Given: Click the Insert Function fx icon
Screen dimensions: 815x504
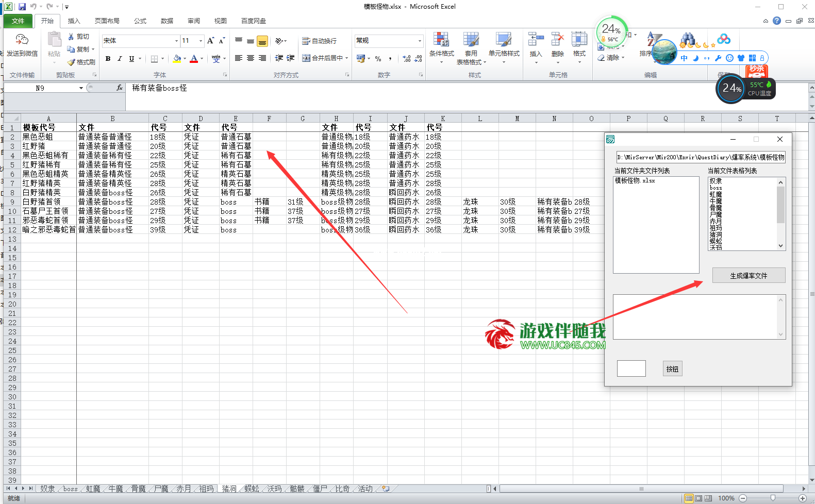Looking at the screenshot, I should tap(120, 88).
